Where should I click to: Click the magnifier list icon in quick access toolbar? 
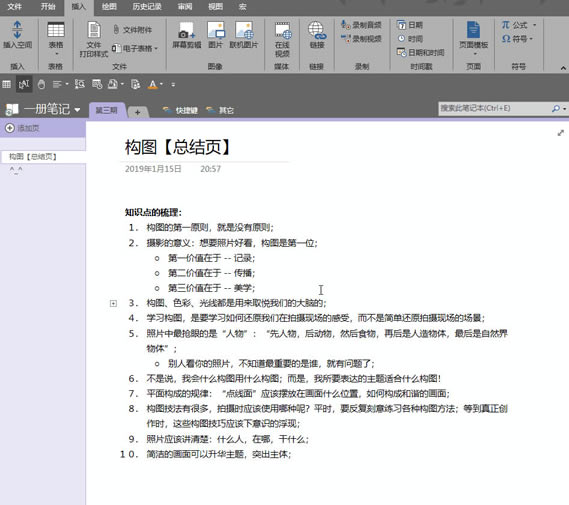pyautogui.click(x=79, y=85)
